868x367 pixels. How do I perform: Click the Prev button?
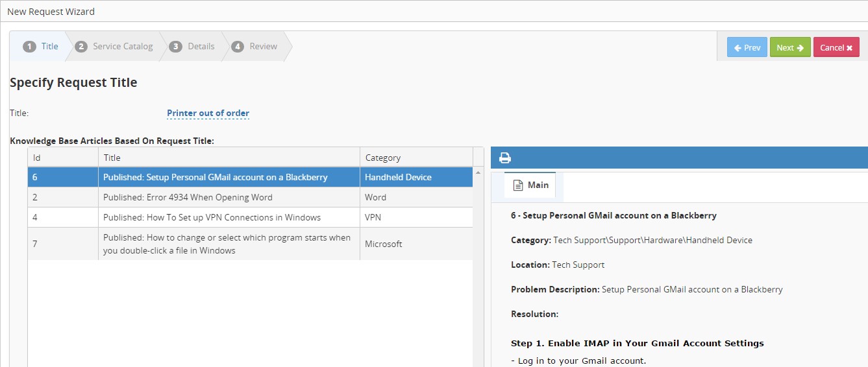[747, 47]
